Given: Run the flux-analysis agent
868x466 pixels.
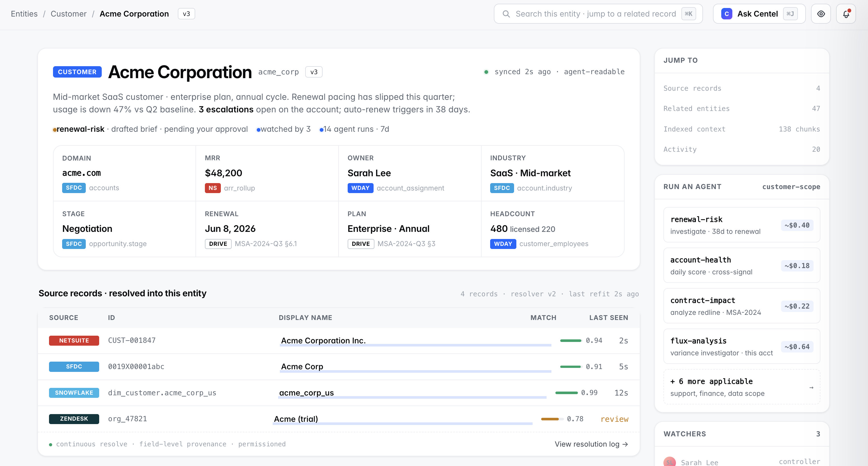Looking at the screenshot, I should (x=742, y=346).
